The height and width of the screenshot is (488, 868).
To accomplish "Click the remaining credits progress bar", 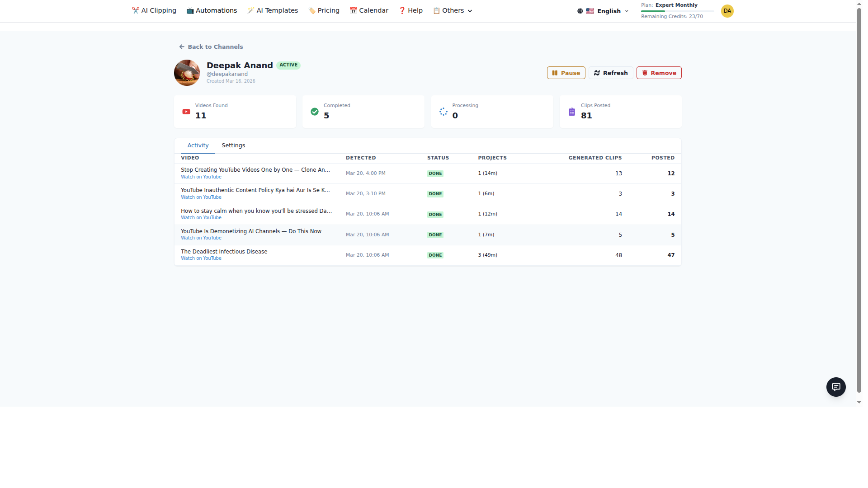I will coord(677,11).
